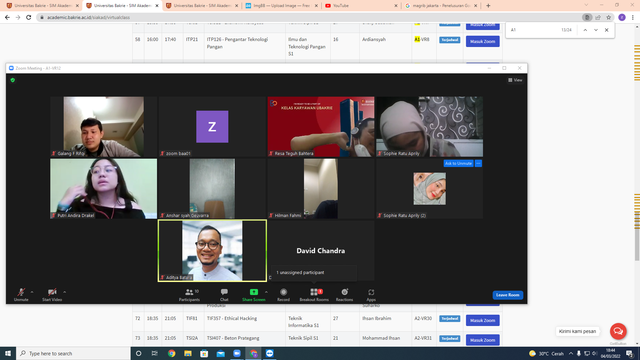Open the red chat bubble Kirimi kami pesan
The image size is (640, 360).
tap(618, 331)
